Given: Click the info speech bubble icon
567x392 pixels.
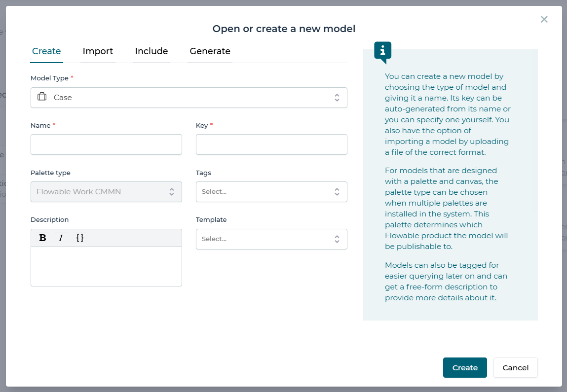Looking at the screenshot, I should pos(383,52).
